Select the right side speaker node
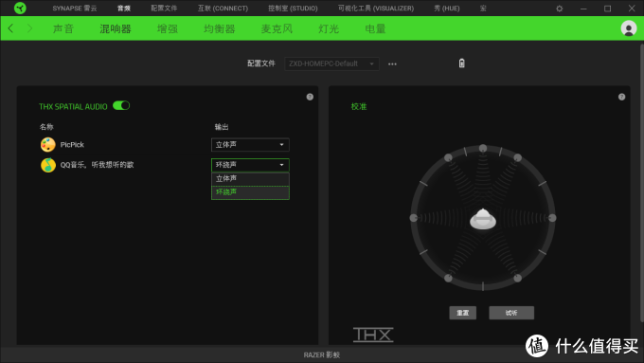644x363 pixels. tap(552, 218)
